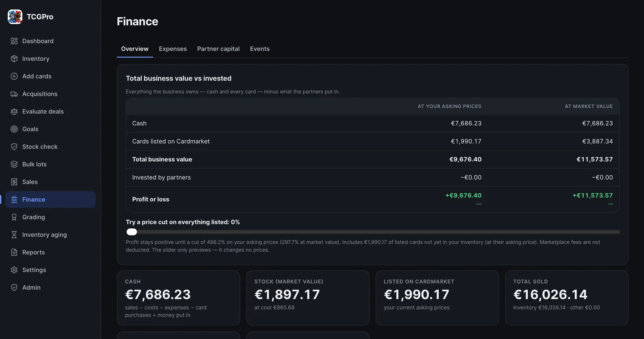Click the Grading award icon
Image resolution: width=644 pixels, height=339 pixels.
pyautogui.click(x=14, y=217)
